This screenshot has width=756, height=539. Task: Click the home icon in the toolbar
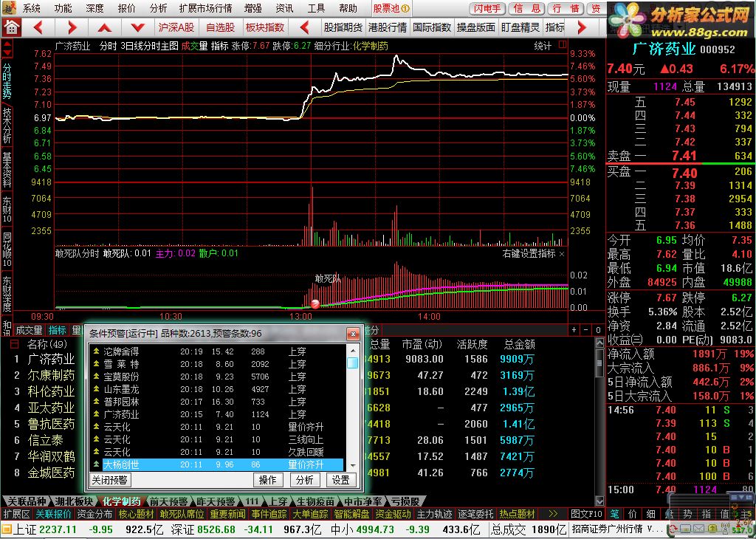11,27
